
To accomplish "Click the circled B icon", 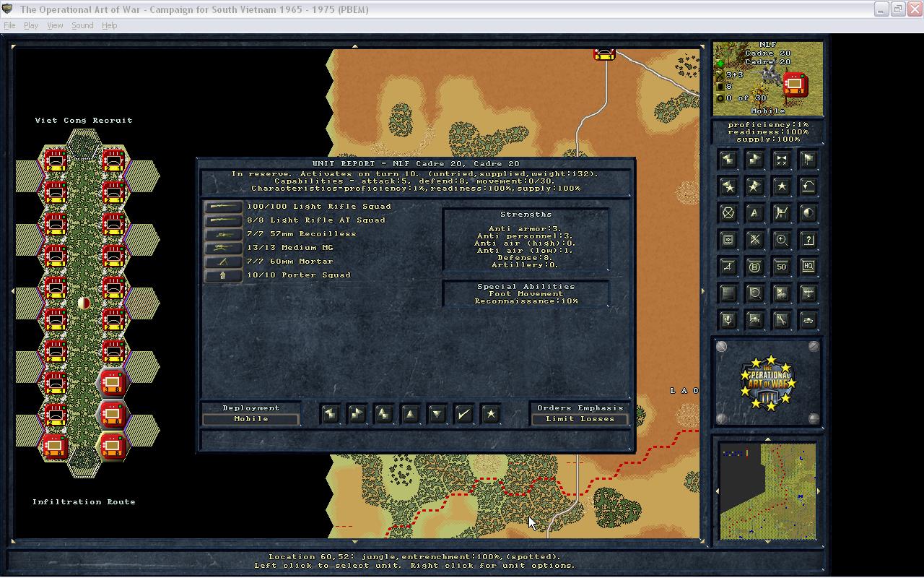I will [x=755, y=267].
